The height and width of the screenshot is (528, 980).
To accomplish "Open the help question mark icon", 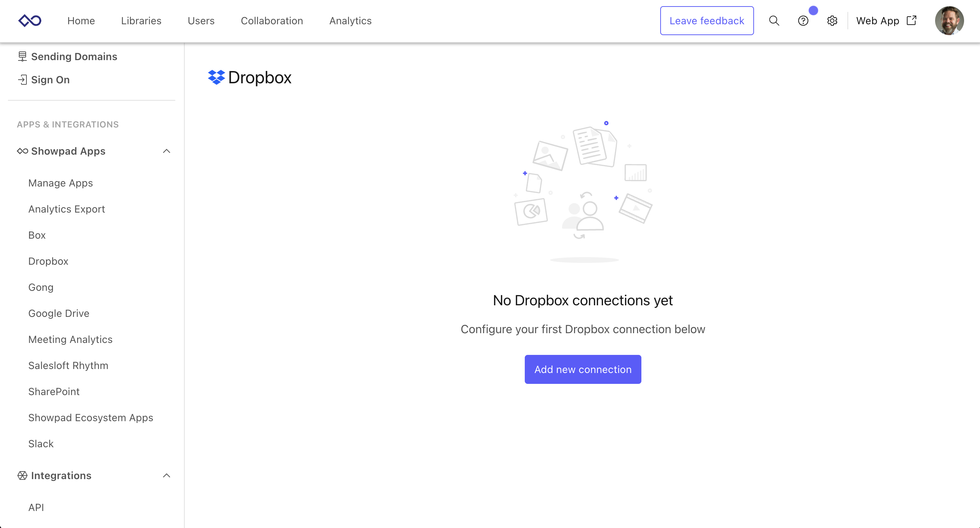I will coord(803,21).
